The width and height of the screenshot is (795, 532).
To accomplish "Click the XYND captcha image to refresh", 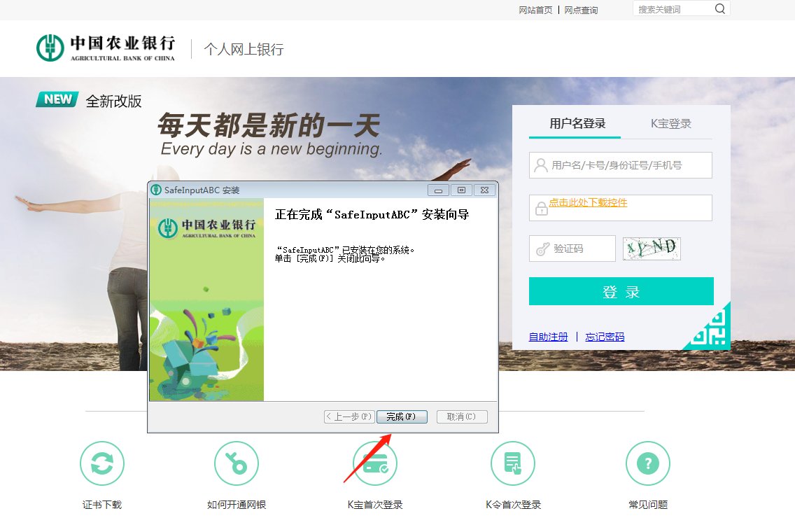I will (x=652, y=248).
